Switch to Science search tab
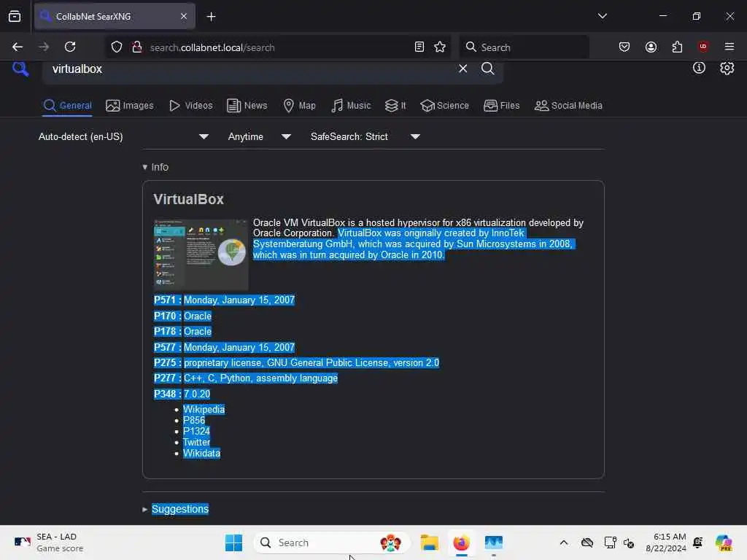Screen dimensions: 747x560 coord(444,105)
